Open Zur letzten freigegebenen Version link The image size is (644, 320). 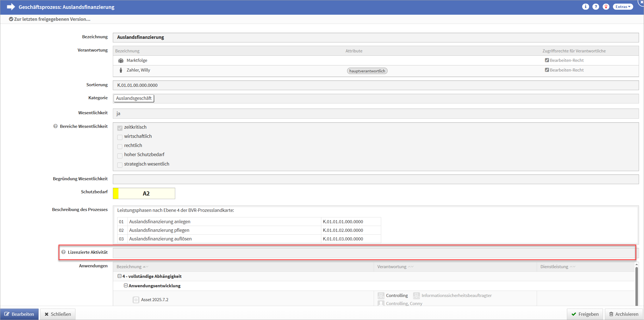(50, 19)
